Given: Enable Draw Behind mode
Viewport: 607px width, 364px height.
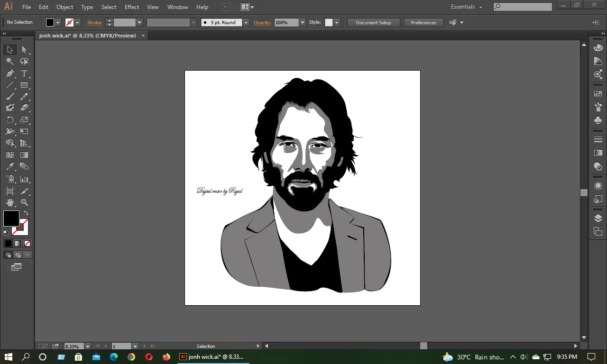Looking at the screenshot, I should pyautogui.click(x=18, y=255).
